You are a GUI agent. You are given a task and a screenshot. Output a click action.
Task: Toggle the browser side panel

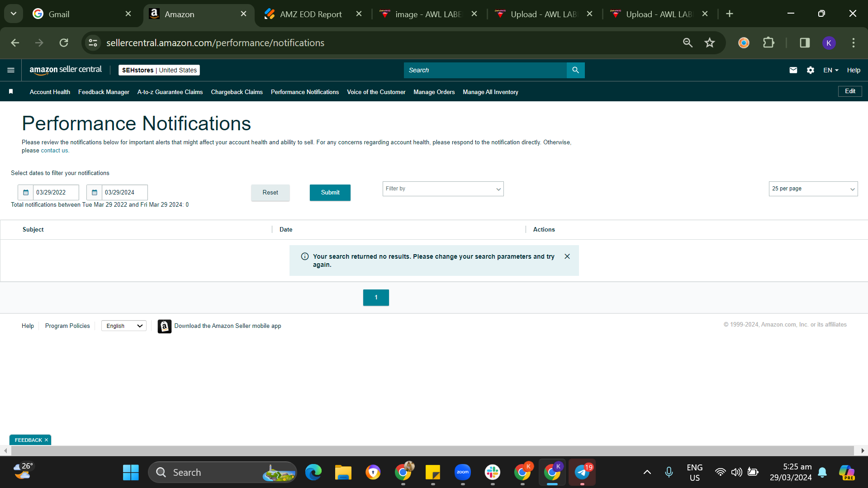tap(804, 43)
